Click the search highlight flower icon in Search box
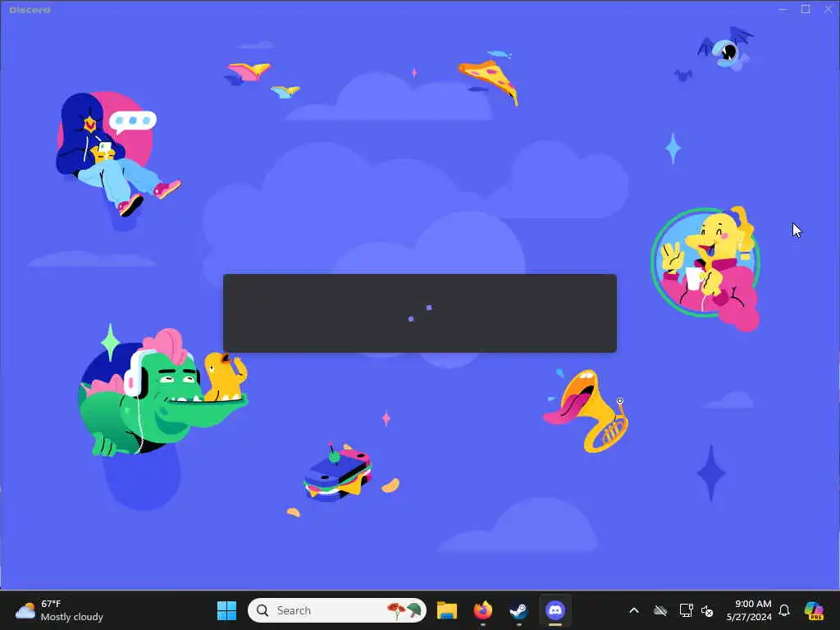840x630 pixels. [404, 610]
